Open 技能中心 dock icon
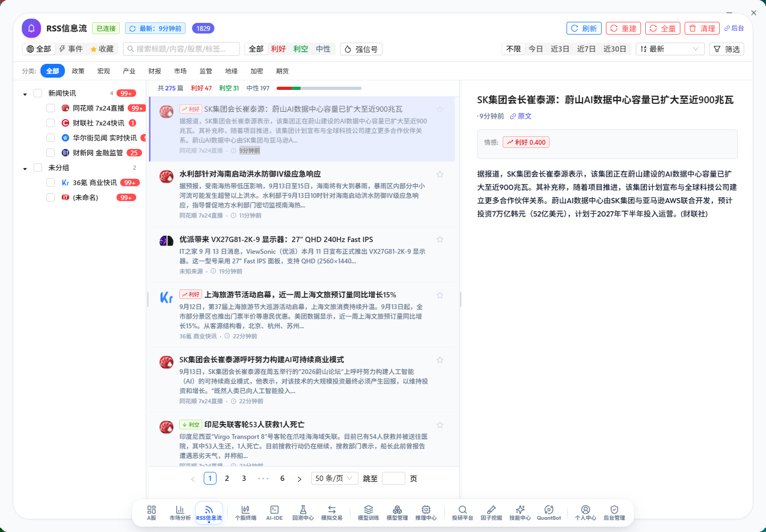 (x=520, y=513)
